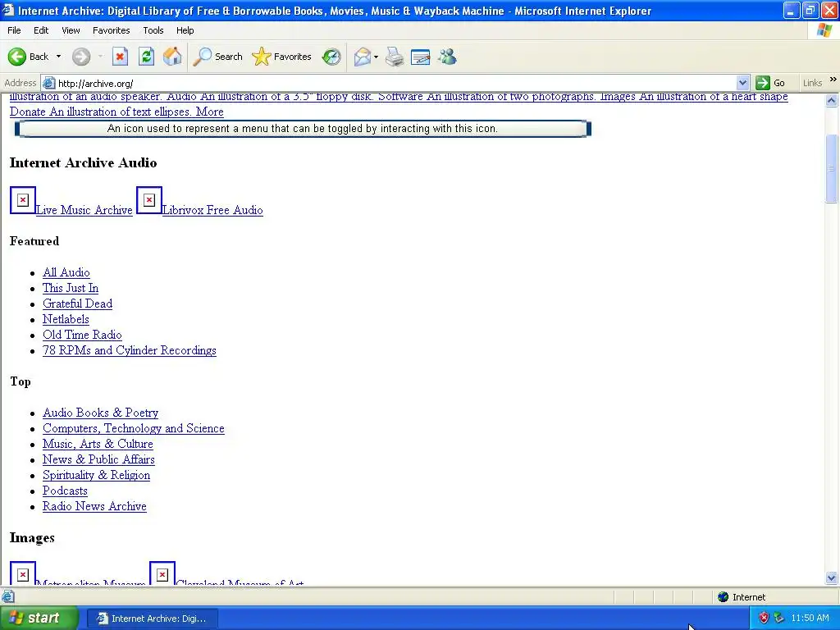This screenshot has width=840, height=630.
Task: Open News & Public Affairs link
Action: tap(98, 459)
